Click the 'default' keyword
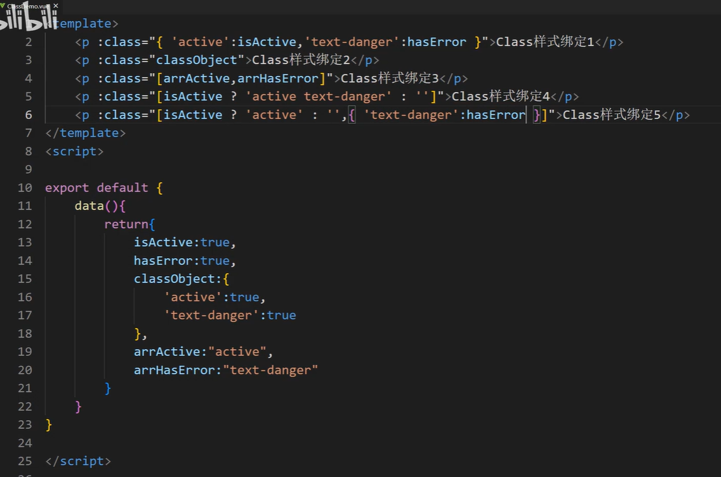The image size is (721, 477). coord(122,188)
